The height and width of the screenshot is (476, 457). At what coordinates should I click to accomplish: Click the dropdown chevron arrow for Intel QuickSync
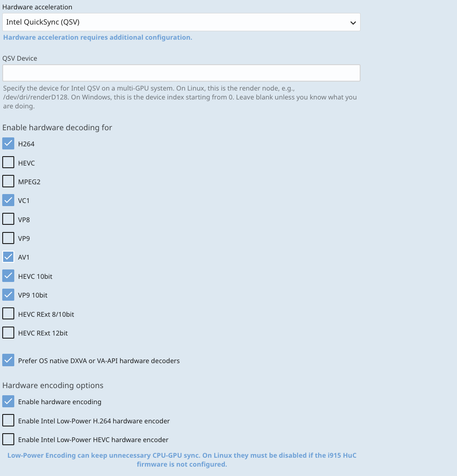[x=353, y=22]
